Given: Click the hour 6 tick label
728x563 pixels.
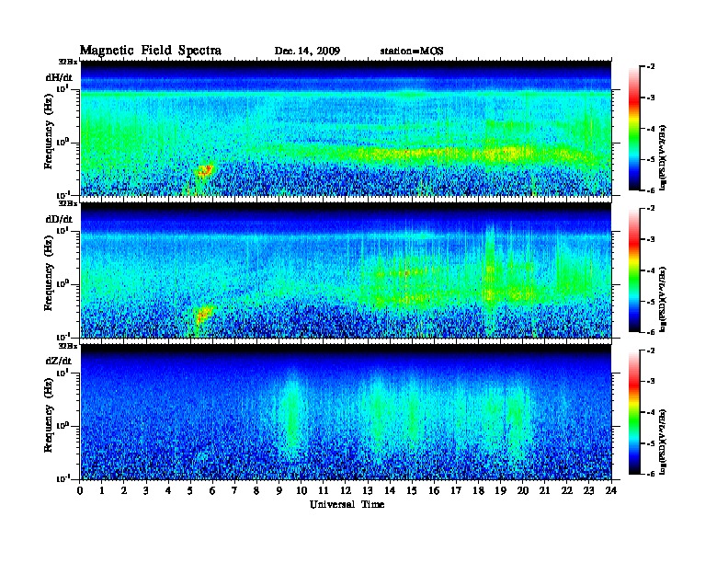Looking at the screenshot, I should coord(212,490).
